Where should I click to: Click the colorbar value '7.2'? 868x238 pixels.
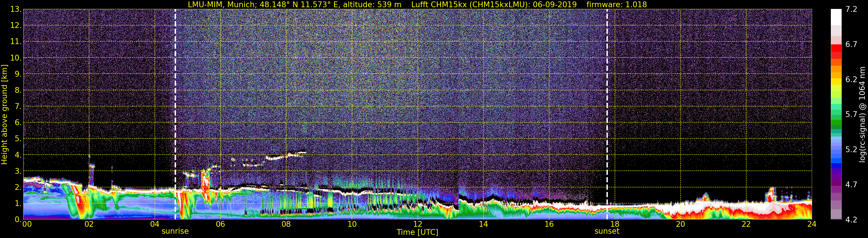click(851, 9)
